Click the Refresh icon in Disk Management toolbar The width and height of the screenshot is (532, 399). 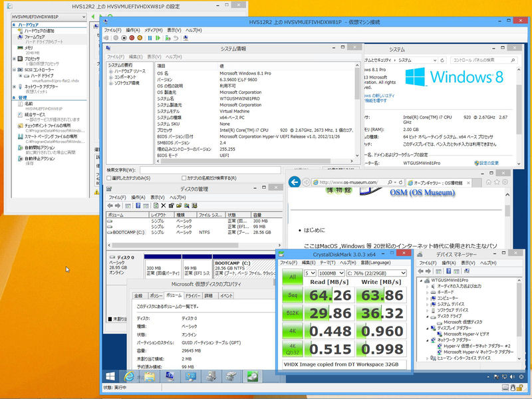156,205
